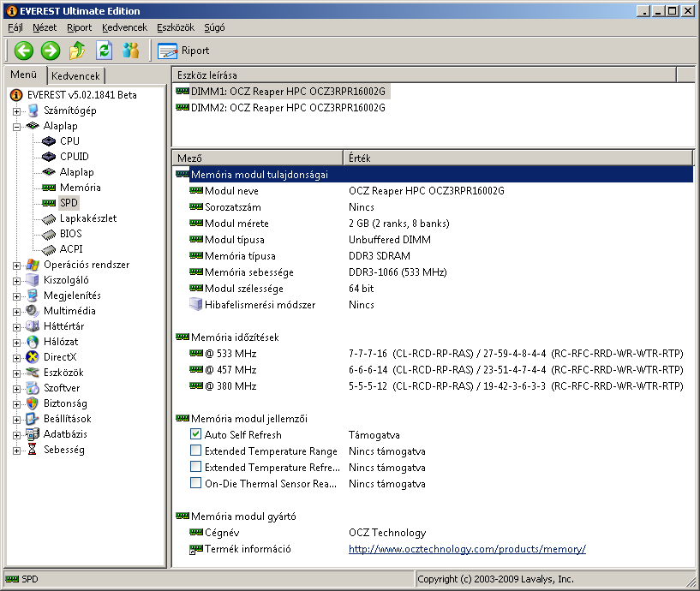Screen dimensions: 700x591
Task: Click the Alaplap motherboard sub-item icon
Action: pyautogui.click(x=48, y=172)
